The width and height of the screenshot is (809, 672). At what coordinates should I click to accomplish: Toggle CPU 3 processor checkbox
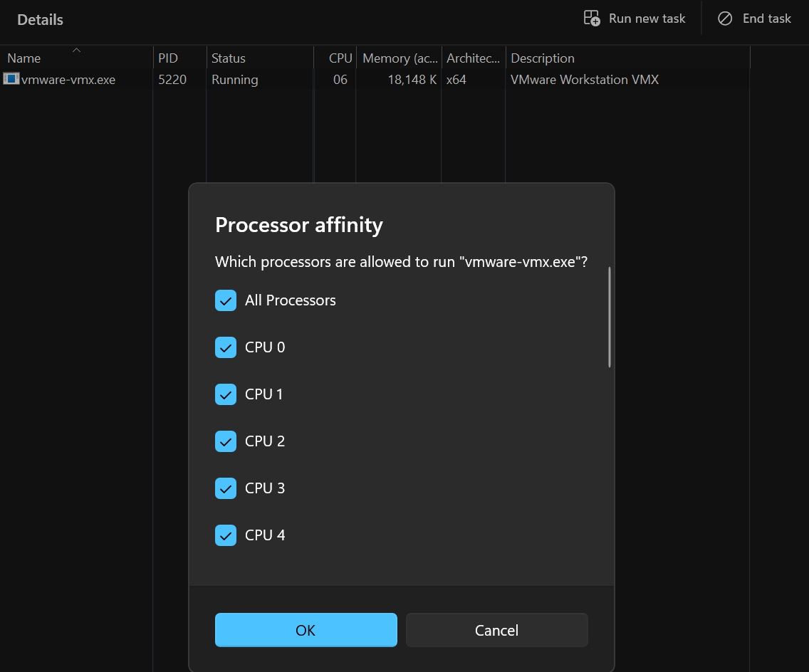(x=226, y=488)
